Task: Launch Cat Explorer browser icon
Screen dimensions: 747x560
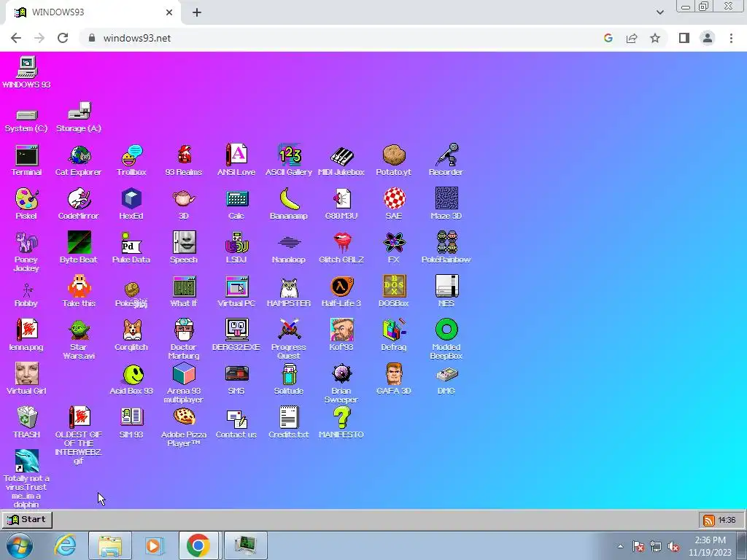Action: [x=79, y=155]
